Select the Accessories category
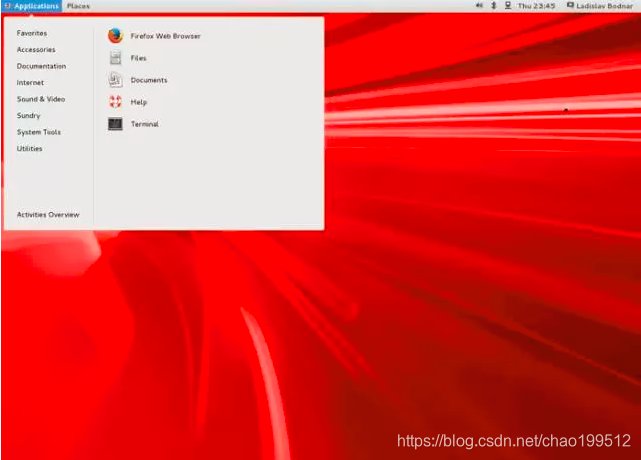Image resolution: width=641 pixels, height=460 pixels. point(36,49)
